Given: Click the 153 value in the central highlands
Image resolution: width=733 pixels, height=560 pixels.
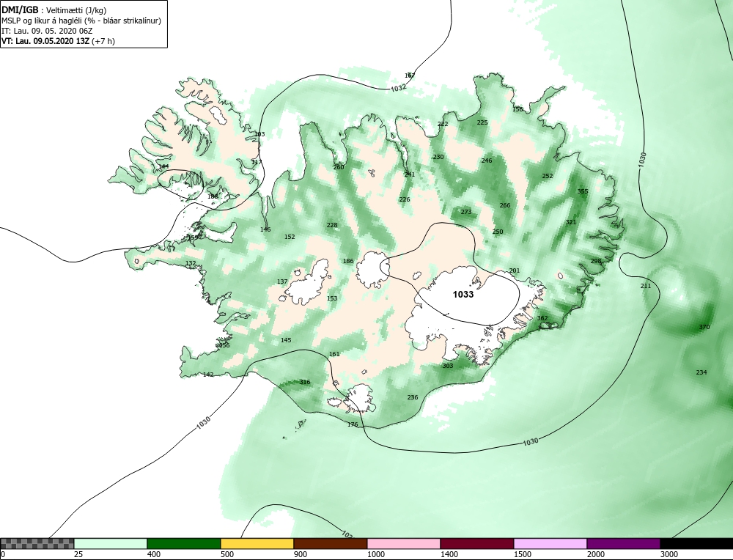Looking at the screenshot, I should pos(332,298).
